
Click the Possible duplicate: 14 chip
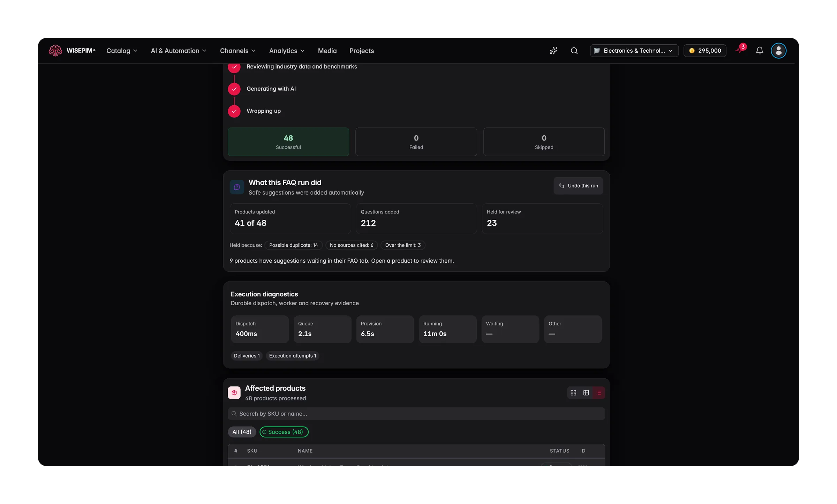(x=293, y=245)
